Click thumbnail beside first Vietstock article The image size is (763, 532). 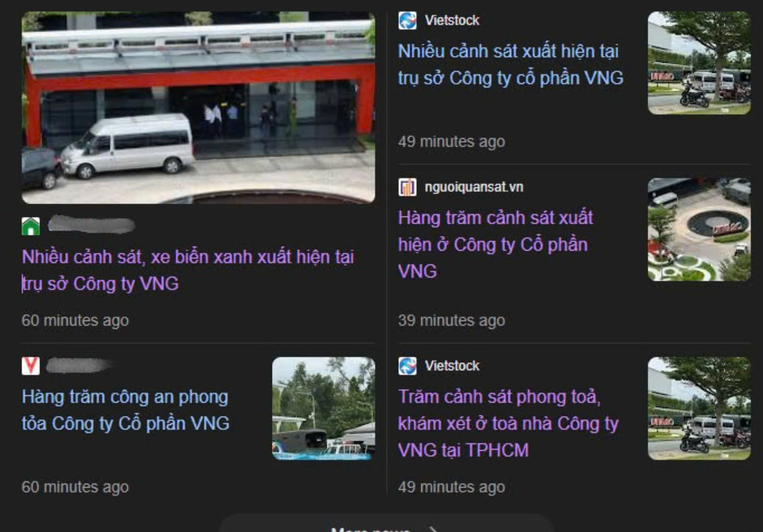tap(699, 63)
